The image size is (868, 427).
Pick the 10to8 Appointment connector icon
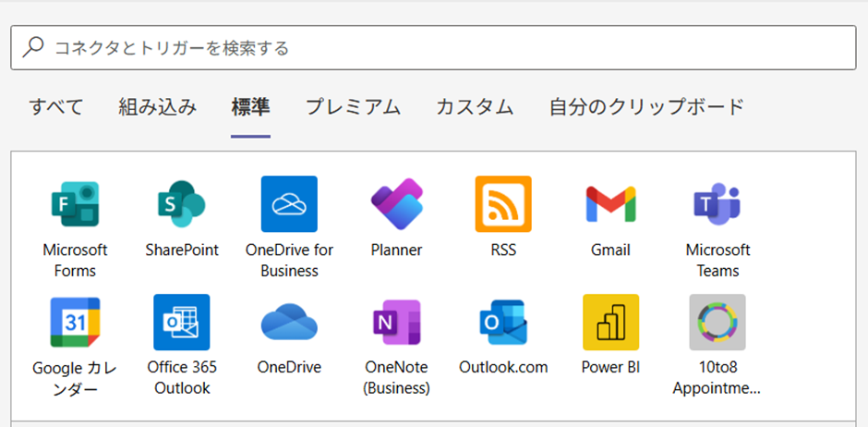pyautogui.click(x=717, y=323)
